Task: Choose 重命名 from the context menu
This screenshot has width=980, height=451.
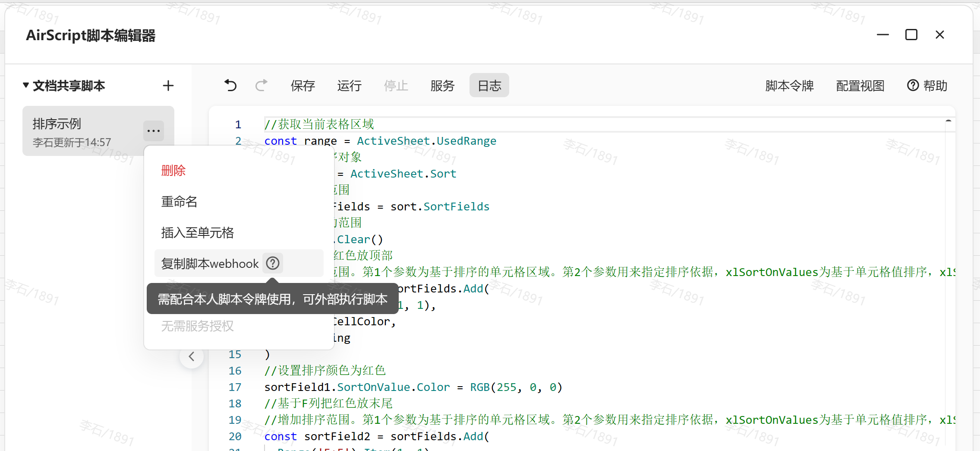Action: click(x=180, y=202)
